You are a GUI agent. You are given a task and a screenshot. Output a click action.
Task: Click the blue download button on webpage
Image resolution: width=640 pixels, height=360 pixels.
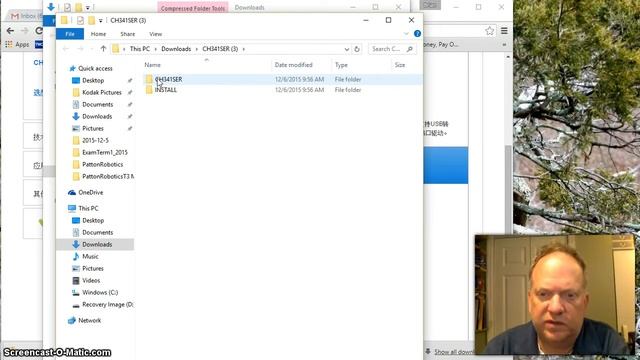(x=446, y=165)
